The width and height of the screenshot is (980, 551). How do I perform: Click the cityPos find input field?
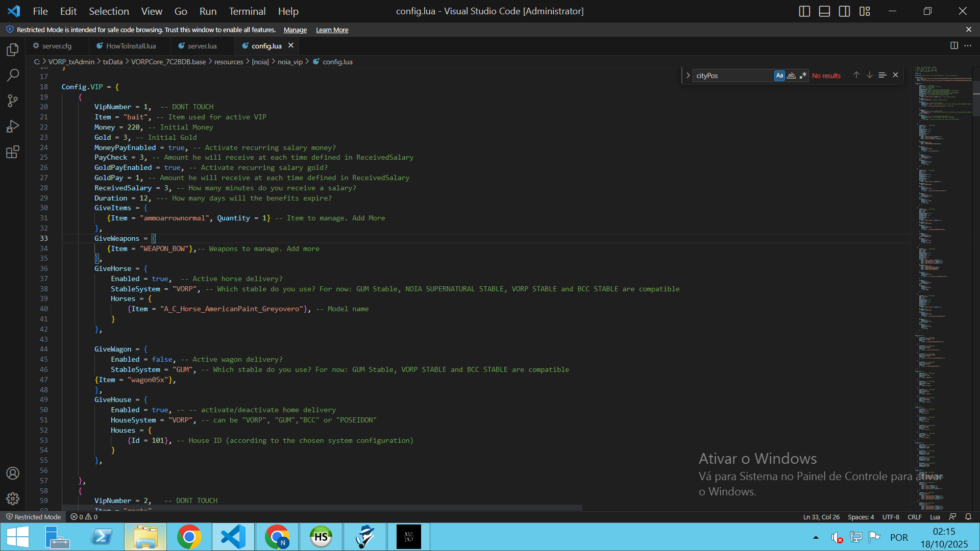click(732, 76)
